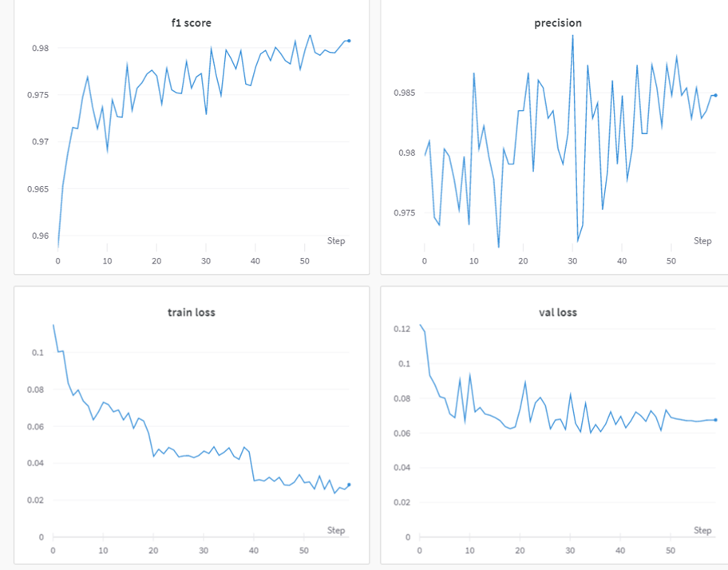
Task: Click the 0.98 y-axis label in f1 score chart
Action: click(x=41, y=48)
